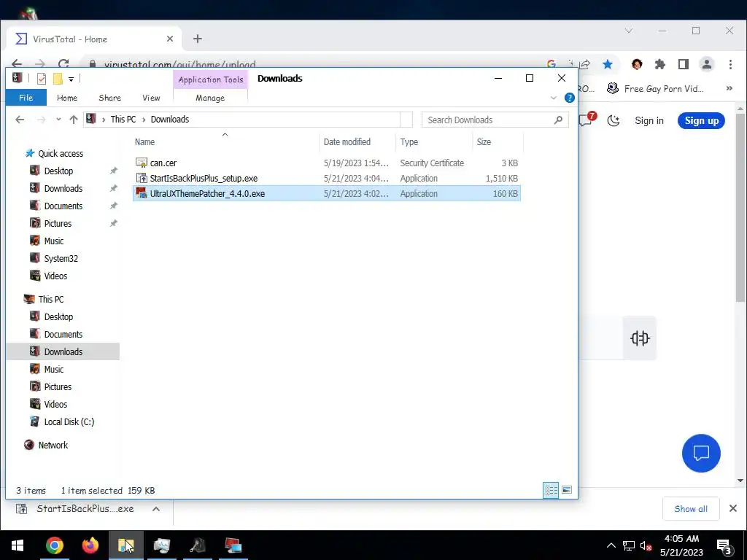Go back using Explorer's back arrow
The height and width of the screenshot is (560, 747).
pyautogui.click(x=20, y=120)
